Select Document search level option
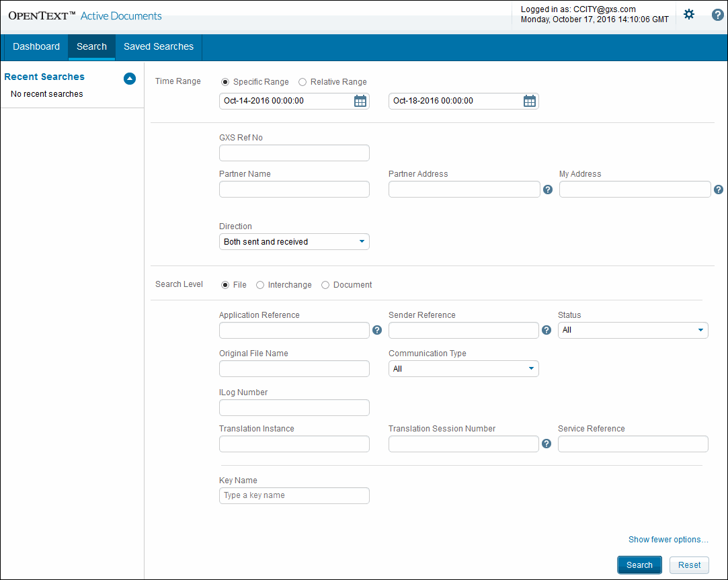728x580 pixels. [x=325, y=285]
